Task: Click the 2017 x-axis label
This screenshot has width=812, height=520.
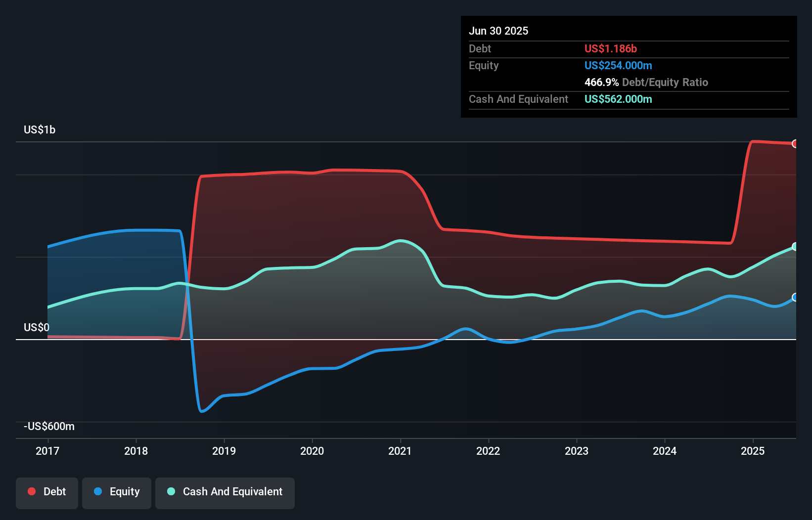Action: 47,451
